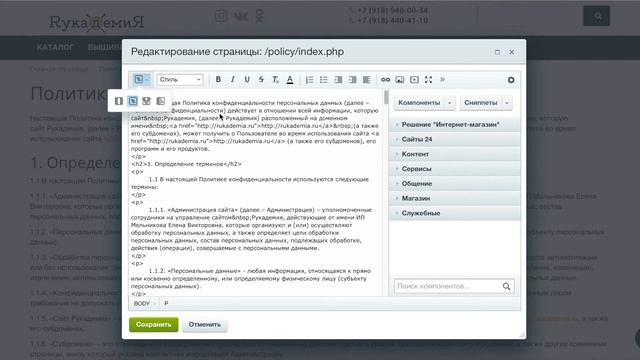Toggle strikethrough formatting
The height and width of the screenshot is (360, 640).
(261, 80)
